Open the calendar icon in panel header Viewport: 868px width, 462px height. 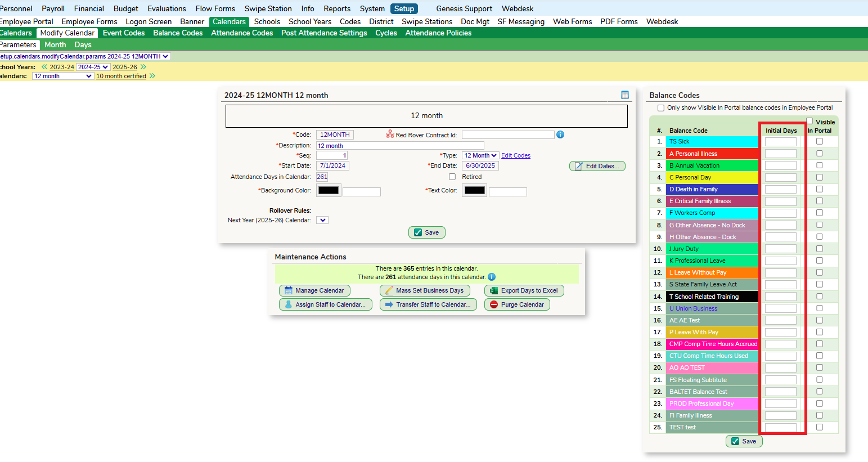(624, 95)
